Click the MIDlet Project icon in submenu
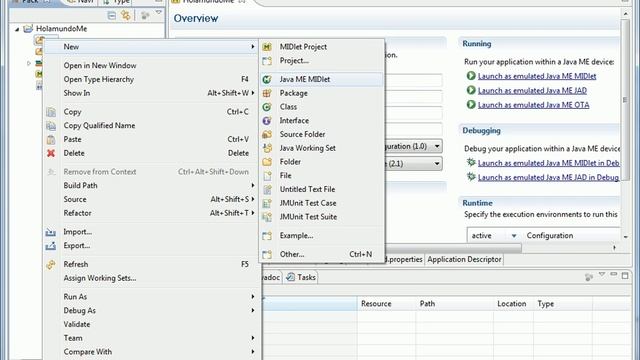 pos(267,47)
